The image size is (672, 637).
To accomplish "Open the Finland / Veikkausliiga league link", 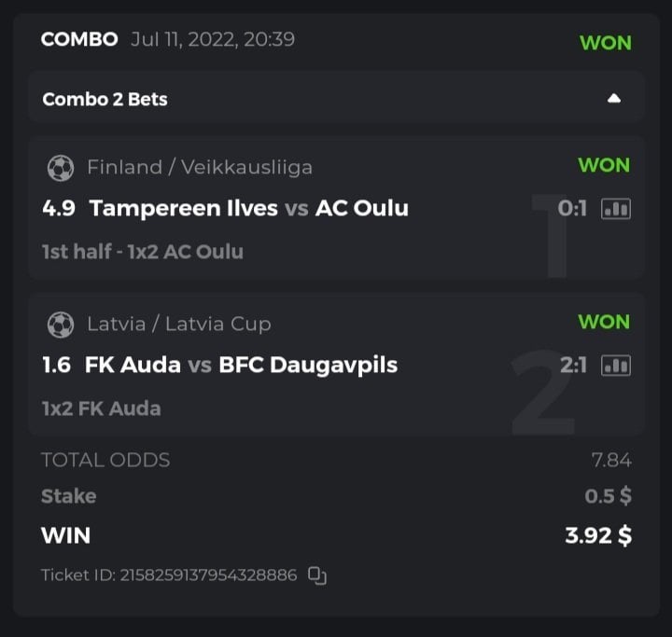I will [200, 168].
